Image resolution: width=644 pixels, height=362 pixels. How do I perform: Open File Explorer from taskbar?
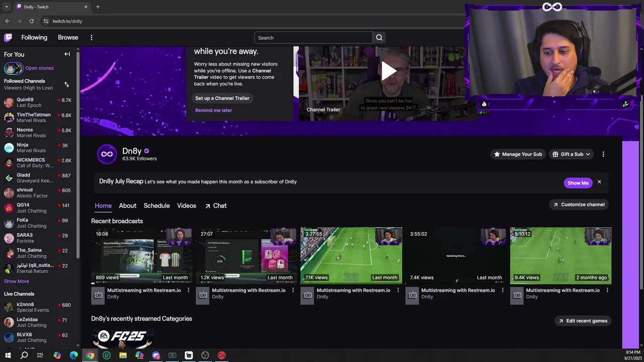pos(123,355)
